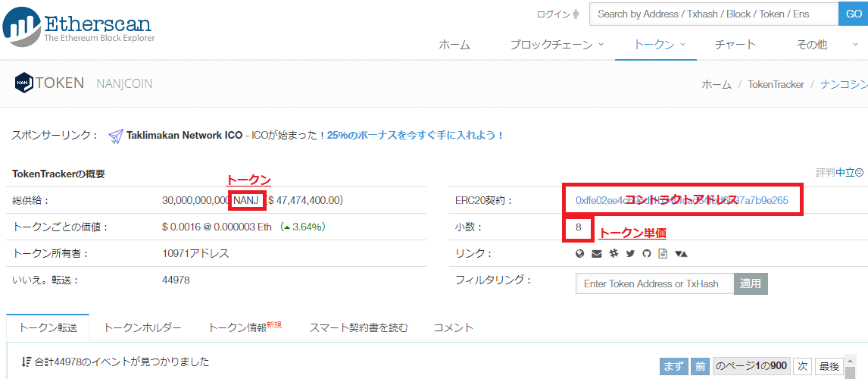Switch to the トークン情報 tab

click(245, 327)
